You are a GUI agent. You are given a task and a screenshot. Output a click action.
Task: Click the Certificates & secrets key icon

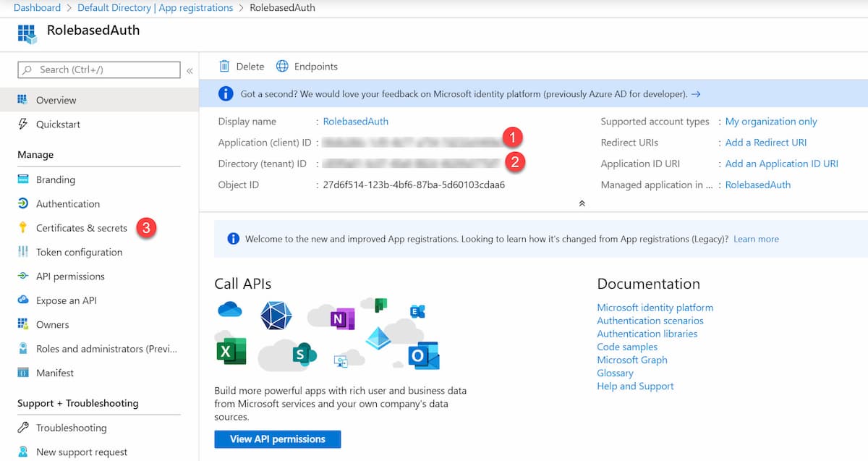pyautogui.click(x=22, y=228)
